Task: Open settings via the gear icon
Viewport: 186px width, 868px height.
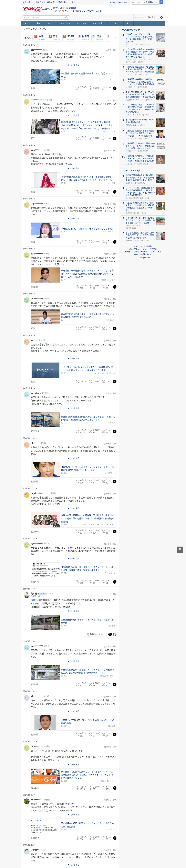Action: [x=161, y=18]
